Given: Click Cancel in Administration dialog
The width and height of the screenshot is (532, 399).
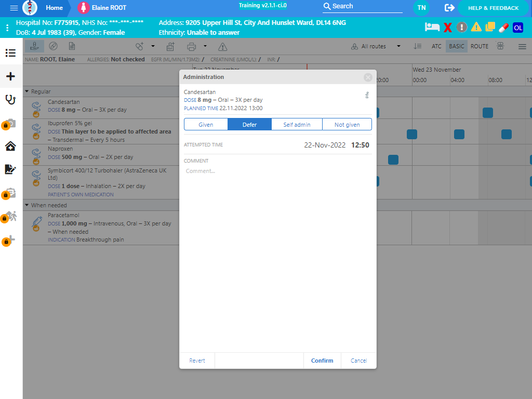Looking at the screenshot, I should pyautogui.click(x=358, y=361).
